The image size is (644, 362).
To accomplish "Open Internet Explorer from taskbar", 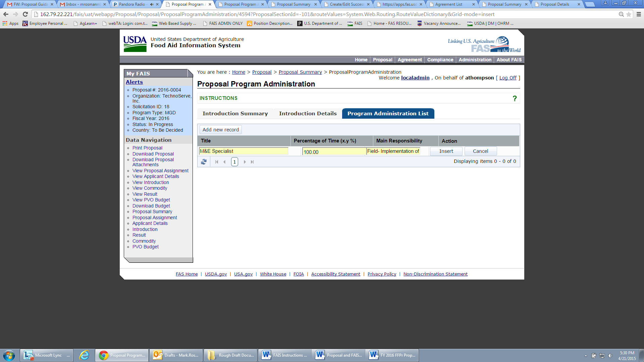I will [x=84, y=355].
